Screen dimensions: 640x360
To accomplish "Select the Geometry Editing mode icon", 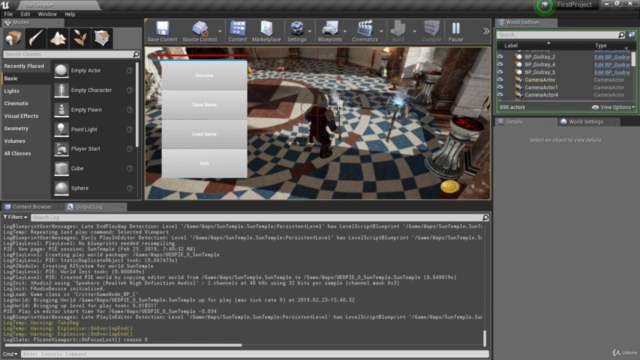I will (x=102, y=38).
